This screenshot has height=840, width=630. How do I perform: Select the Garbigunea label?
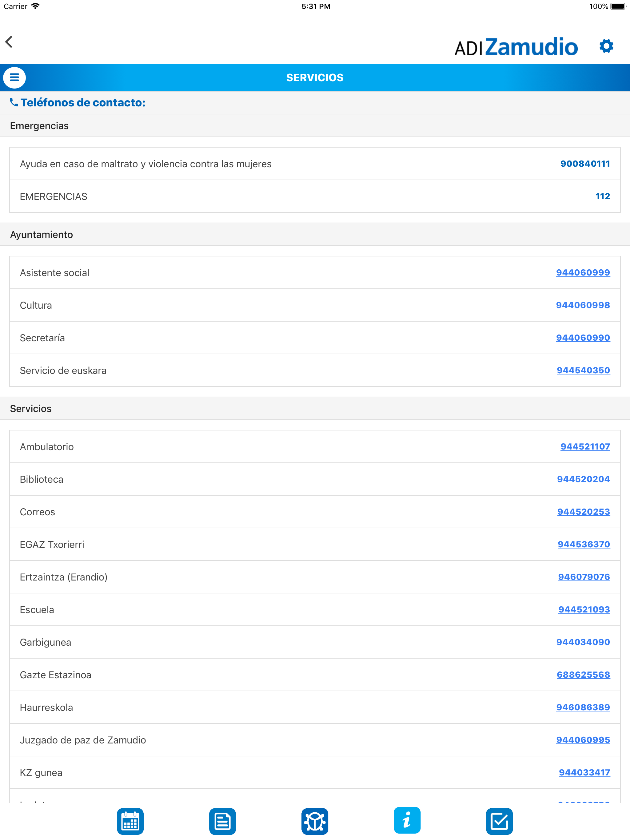point(46,643)
